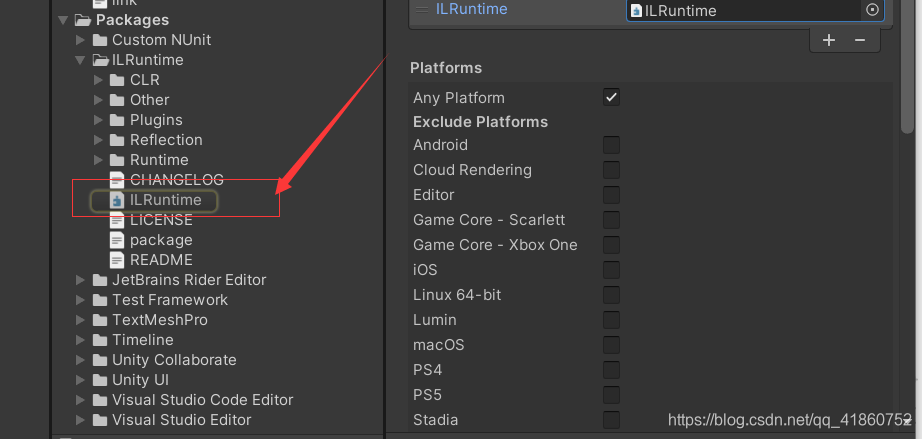Viewport: 922px width, 439px height.
Task: Click the README document icon
Action: [x=118, y=260]
